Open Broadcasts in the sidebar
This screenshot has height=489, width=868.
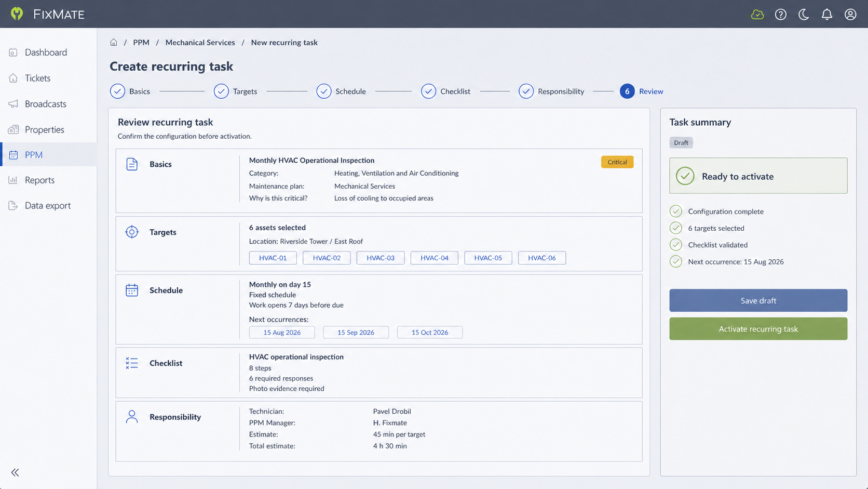pyautogui.click(x=48, y=104)
